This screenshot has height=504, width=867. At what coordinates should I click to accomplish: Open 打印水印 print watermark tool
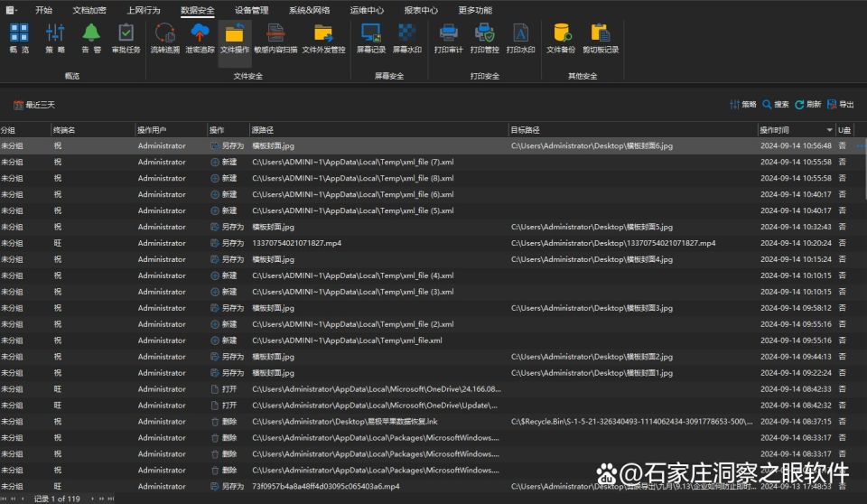click(x=520, y=38)
